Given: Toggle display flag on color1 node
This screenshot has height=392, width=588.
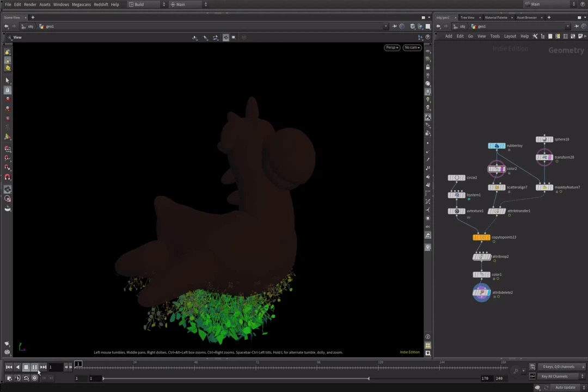Looking at the screenshot, I should point(487,274).
